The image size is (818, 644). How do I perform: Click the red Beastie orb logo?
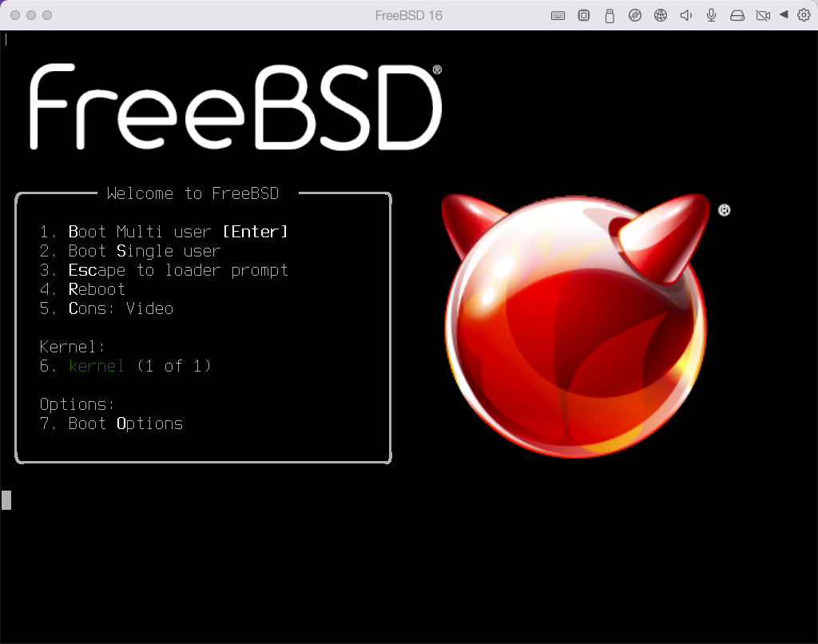coord(575,326)
